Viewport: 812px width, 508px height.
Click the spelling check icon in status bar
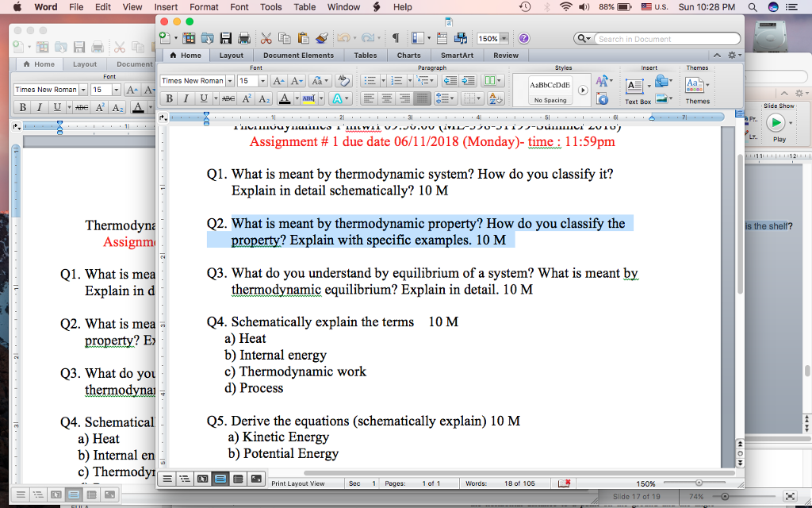[x=565, y=482]
